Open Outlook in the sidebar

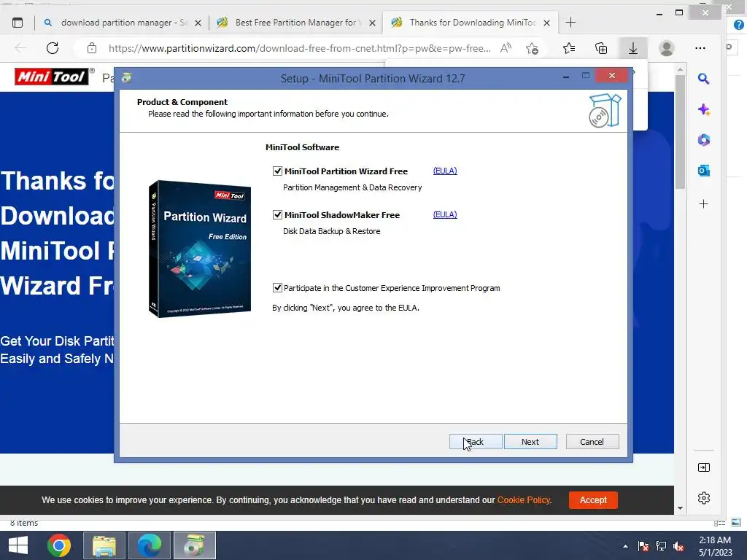[x=704, y=171]
